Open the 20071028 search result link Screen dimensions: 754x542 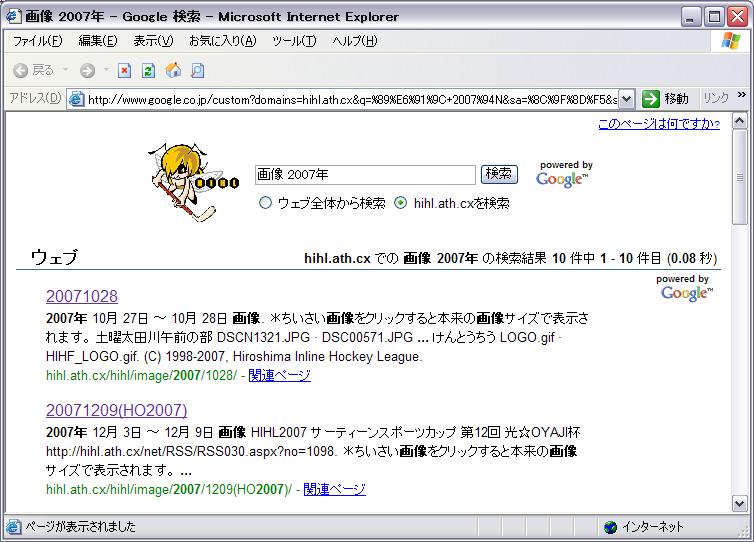pyautogui.click(x=82, y=296)
